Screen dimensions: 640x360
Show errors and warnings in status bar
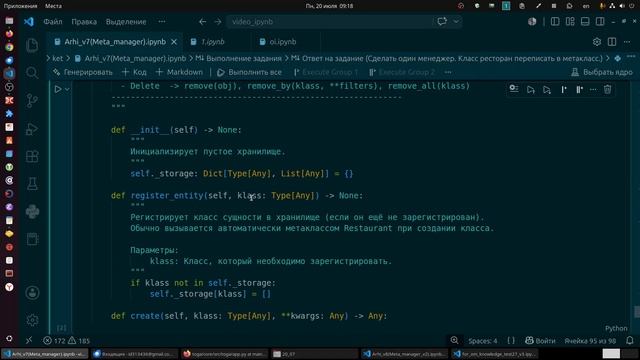click(x=67, y=340)
